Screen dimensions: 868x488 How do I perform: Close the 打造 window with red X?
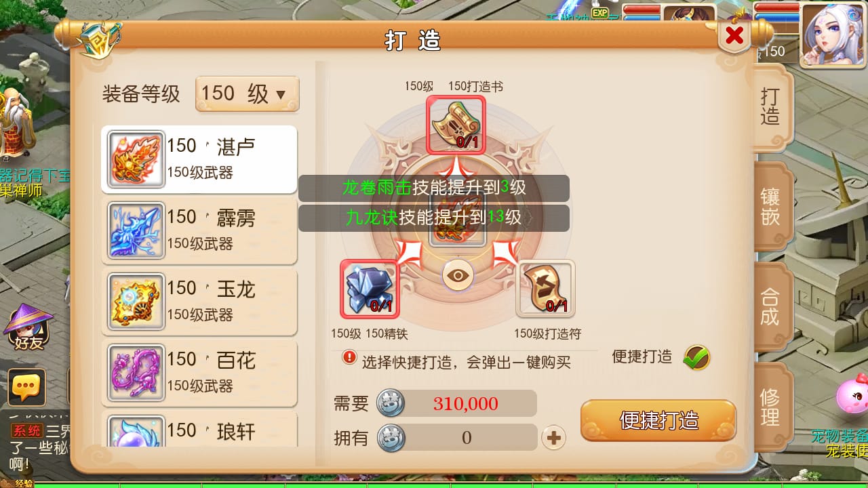tap(735, 35)
